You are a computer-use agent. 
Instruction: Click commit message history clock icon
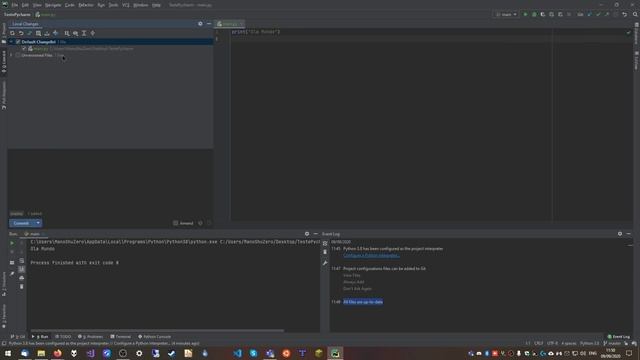click(200, 223)
